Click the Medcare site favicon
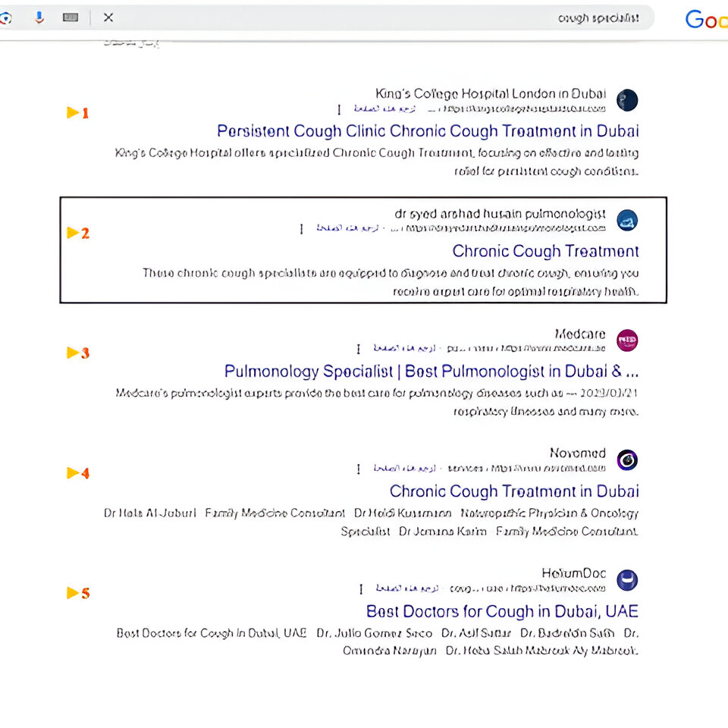 point(627,340)
